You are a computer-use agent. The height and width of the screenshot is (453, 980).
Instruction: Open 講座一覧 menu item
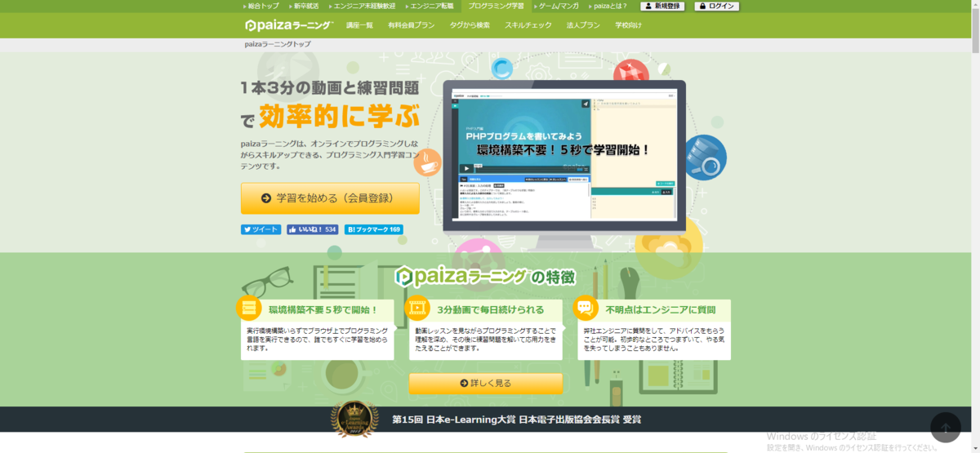[x=359, y=25]
